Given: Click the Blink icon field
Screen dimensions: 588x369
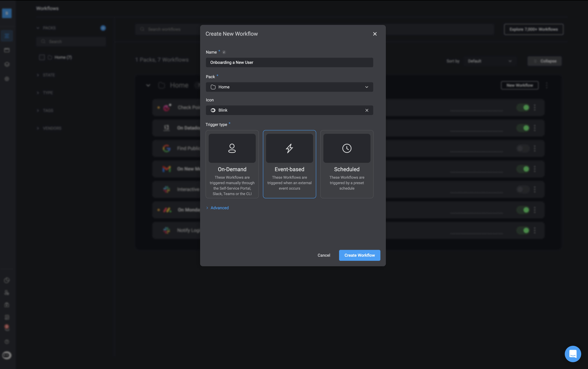Looking at the screenshot, I should pos(289,110).
